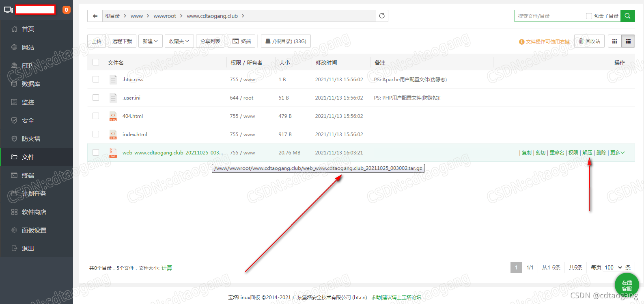The width and height of the screenshot is (644, 304).
Task: Tick the checkbox for .user.ini
Action: point(96,98)
